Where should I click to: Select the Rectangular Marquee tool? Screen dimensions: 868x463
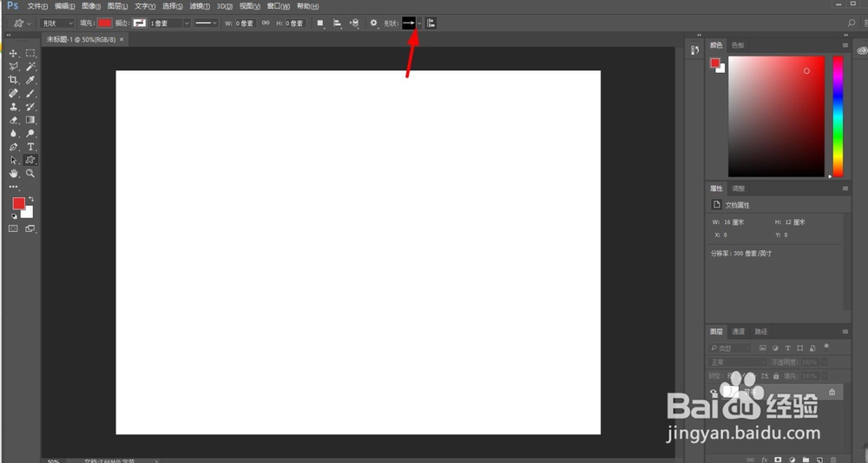[30, 53]
